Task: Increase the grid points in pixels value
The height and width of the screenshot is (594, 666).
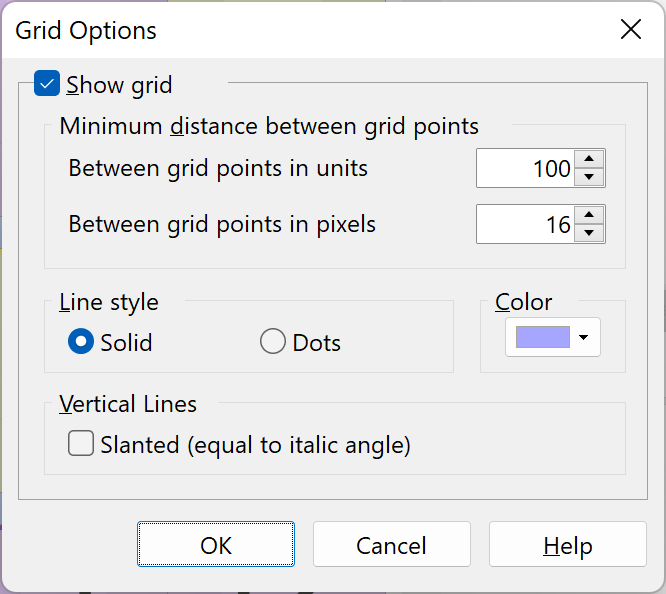Action: point(589,215)
